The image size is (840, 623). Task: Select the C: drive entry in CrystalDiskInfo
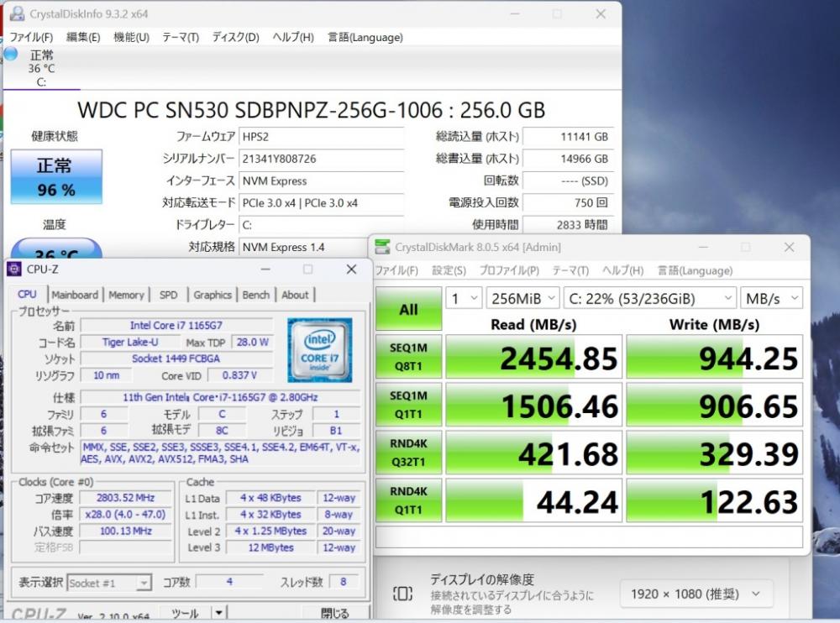tap(41, 69)
